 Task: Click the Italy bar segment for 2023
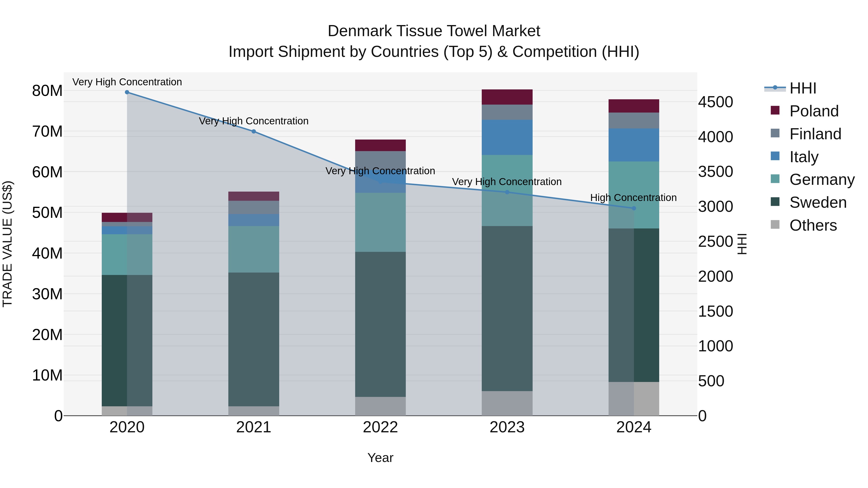pos(507,137)
